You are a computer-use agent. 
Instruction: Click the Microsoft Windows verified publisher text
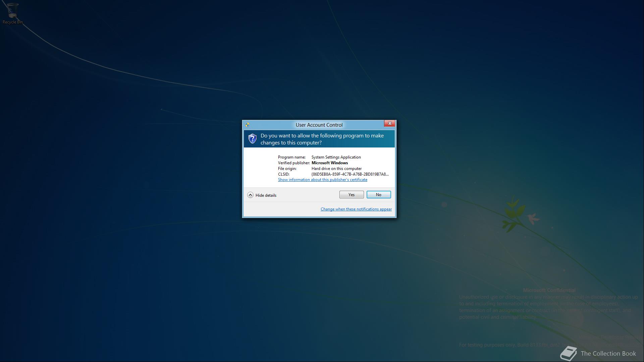click(329, 163)
